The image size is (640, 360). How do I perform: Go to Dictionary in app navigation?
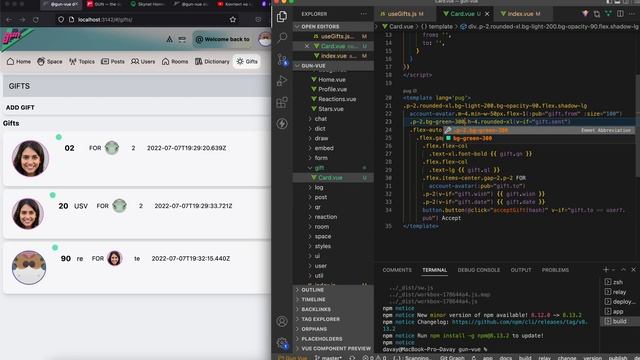point(212,62)
